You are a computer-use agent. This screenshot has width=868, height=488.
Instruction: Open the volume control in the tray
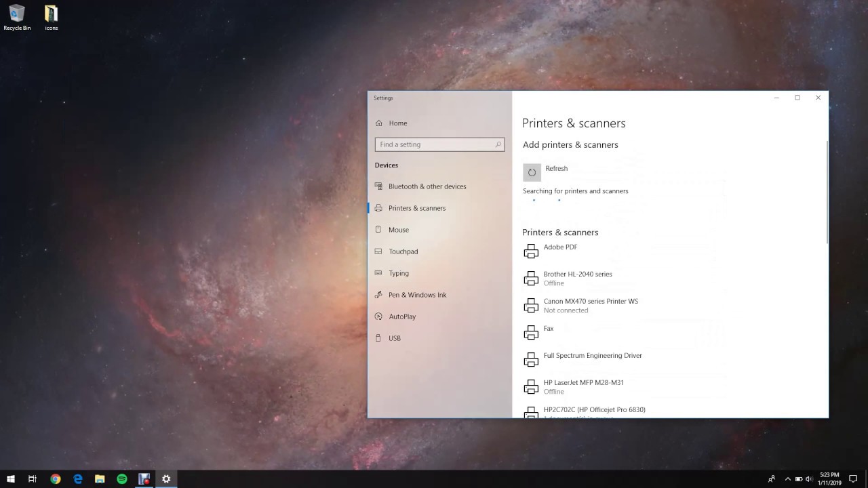click(x=809, y=479)
